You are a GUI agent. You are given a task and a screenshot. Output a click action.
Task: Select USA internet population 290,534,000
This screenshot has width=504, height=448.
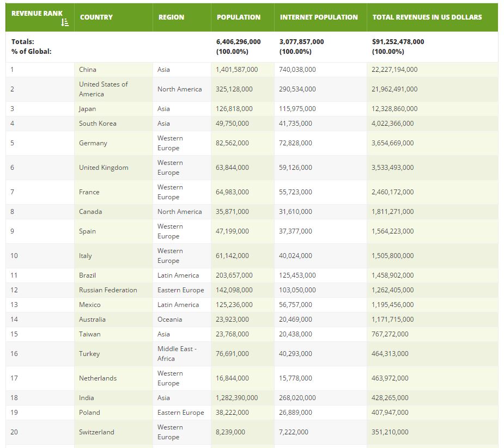(297, 89)
